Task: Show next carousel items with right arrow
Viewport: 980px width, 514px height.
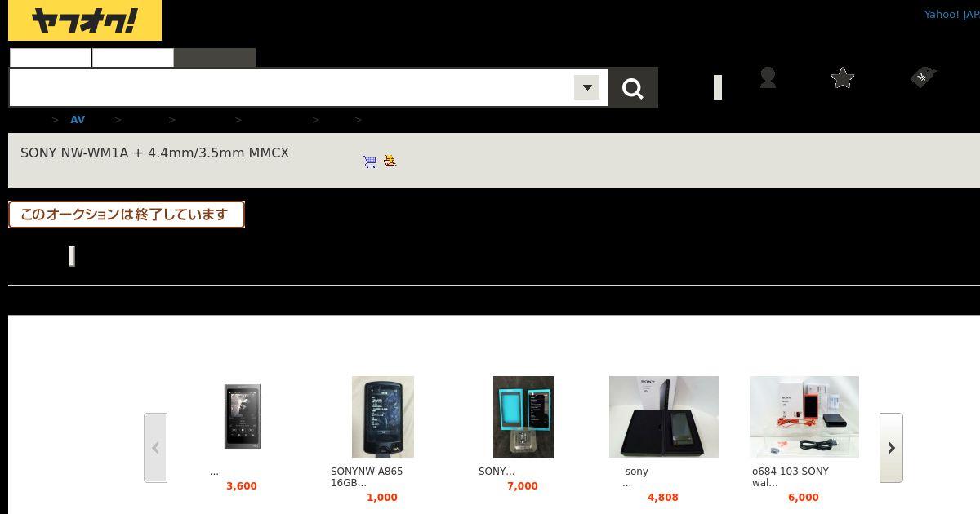Action: tap(891, 448)
